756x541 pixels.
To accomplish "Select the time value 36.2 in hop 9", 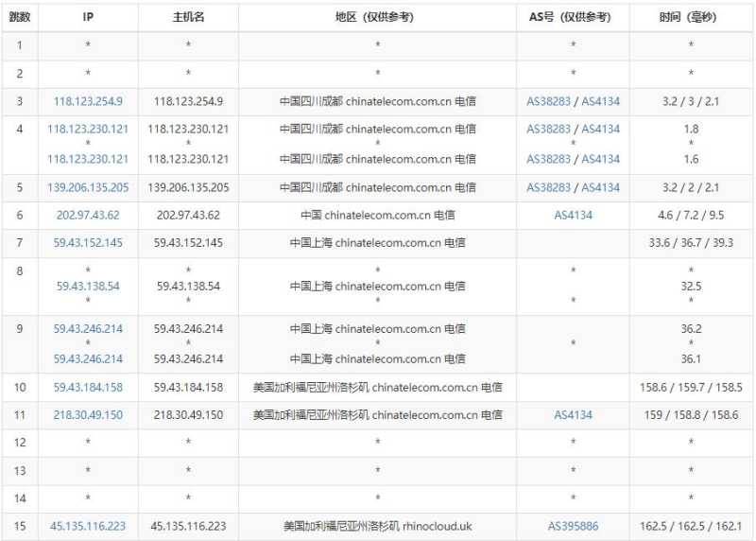I will 691,328.
